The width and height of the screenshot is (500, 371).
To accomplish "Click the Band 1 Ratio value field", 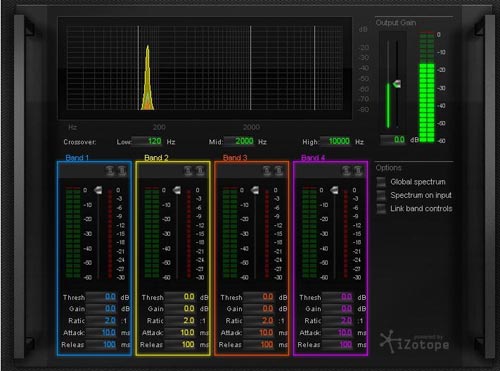I will click(101, 321).
